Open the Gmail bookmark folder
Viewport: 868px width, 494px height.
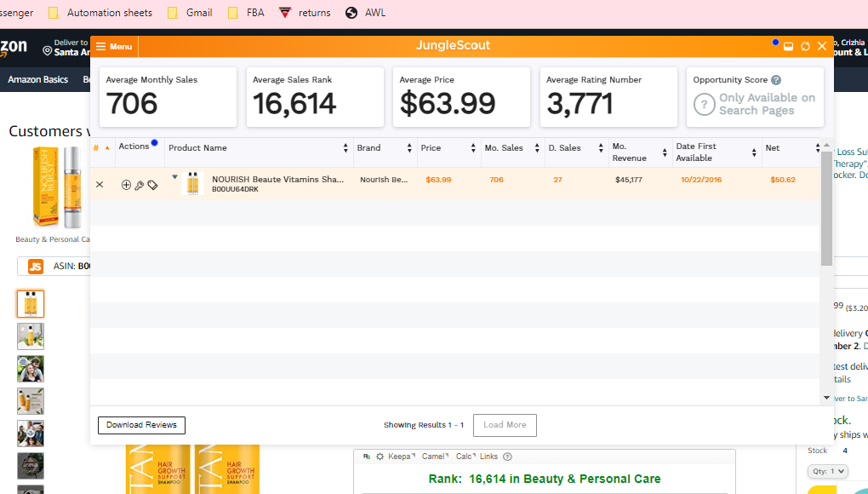coord(190,13)
